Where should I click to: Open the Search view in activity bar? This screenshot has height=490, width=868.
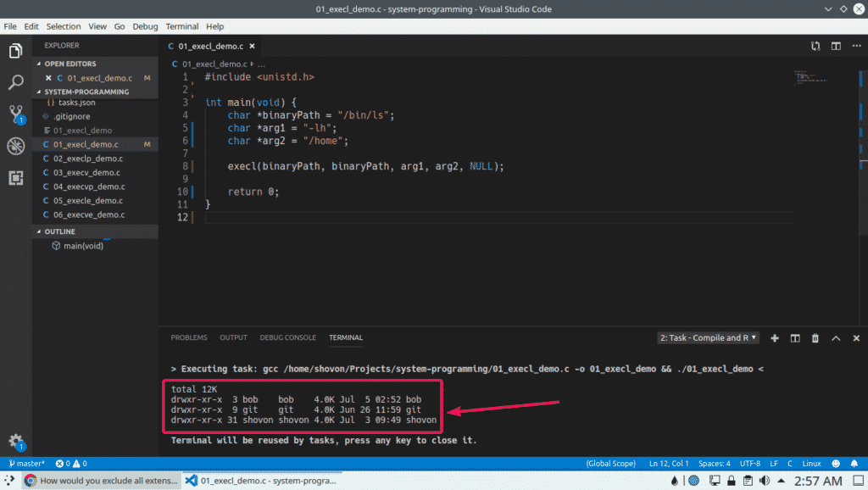point(15,83)
